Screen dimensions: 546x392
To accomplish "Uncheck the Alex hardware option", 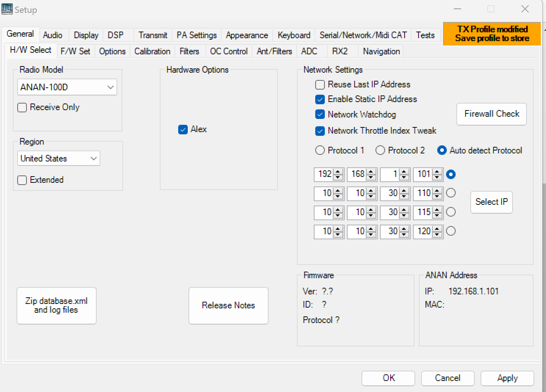I will pyautogui.click(x=183, y=130).
